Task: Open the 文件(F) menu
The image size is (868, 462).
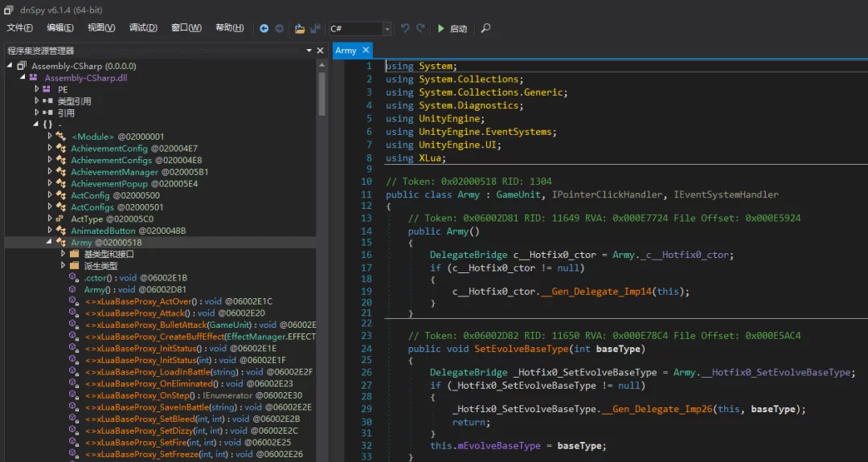Action: (x=19, y=28)
